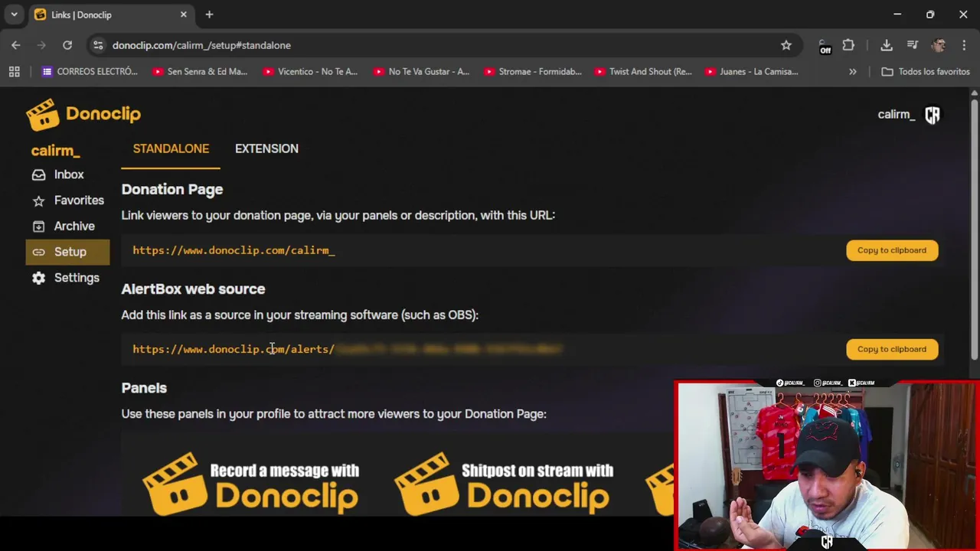Go to the Archive section
The image size is (980, 551).
click(63, 227)
